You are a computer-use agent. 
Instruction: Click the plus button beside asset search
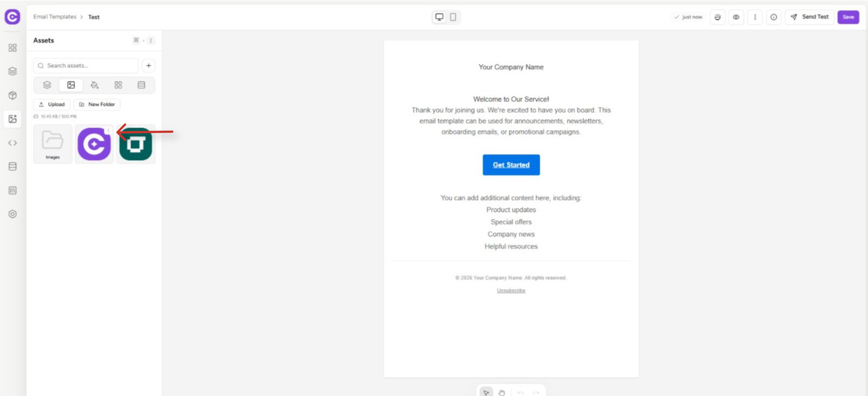pos(148,66)
